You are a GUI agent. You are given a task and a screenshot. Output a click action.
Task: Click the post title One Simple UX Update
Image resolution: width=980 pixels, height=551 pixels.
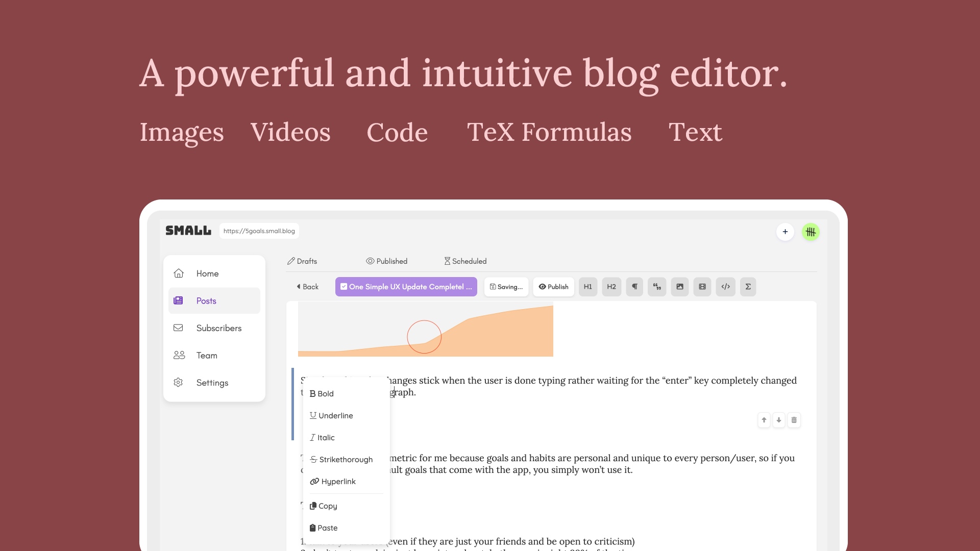point(406,287)
